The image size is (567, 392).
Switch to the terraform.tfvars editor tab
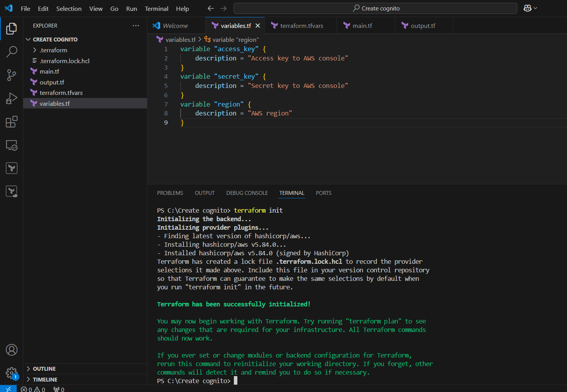[x=301, y=26]
